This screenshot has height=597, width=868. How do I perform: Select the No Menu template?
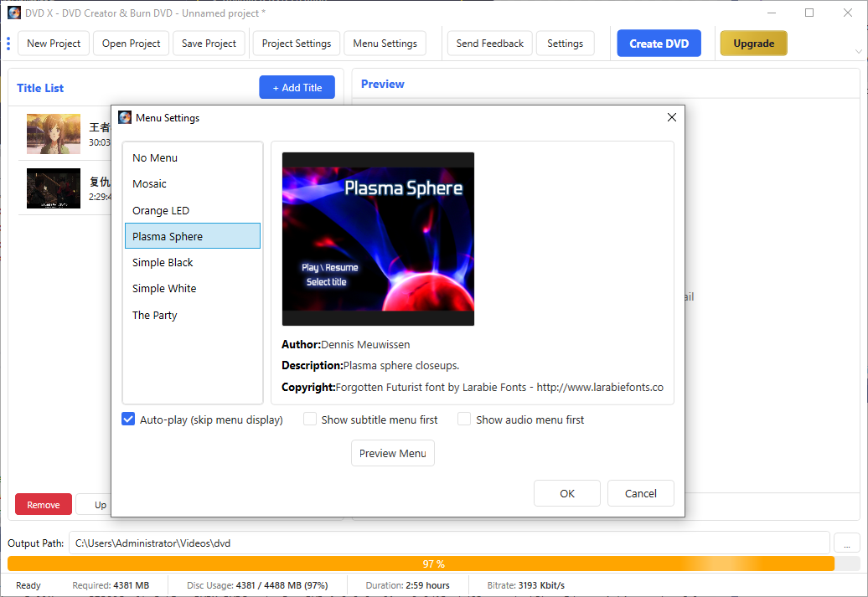193,157
